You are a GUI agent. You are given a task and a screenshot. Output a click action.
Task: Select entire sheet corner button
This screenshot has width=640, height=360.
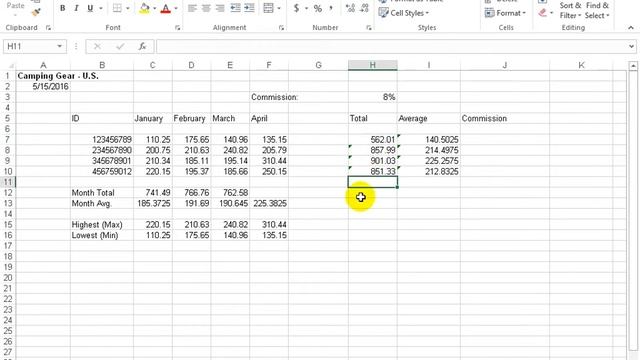tap(8, 65)
